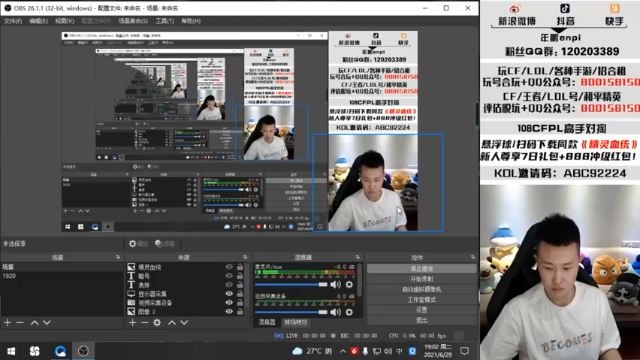The height and width of the screenshot is (360, 640).
Task: Open 属性 properties gear in source toolbar
Action: click(138, 244)
